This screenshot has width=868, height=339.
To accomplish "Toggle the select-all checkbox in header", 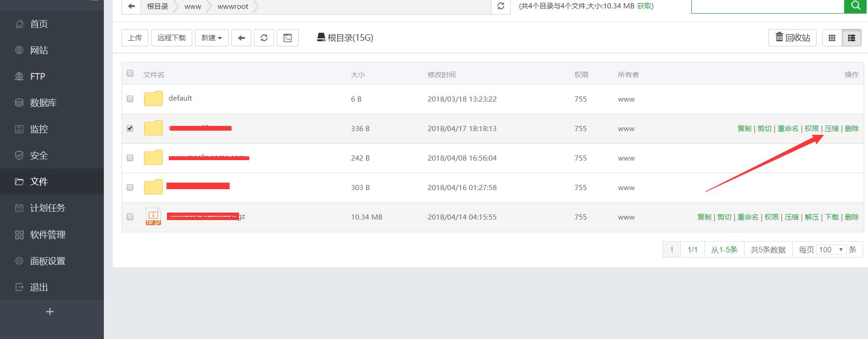I will 130,73.
